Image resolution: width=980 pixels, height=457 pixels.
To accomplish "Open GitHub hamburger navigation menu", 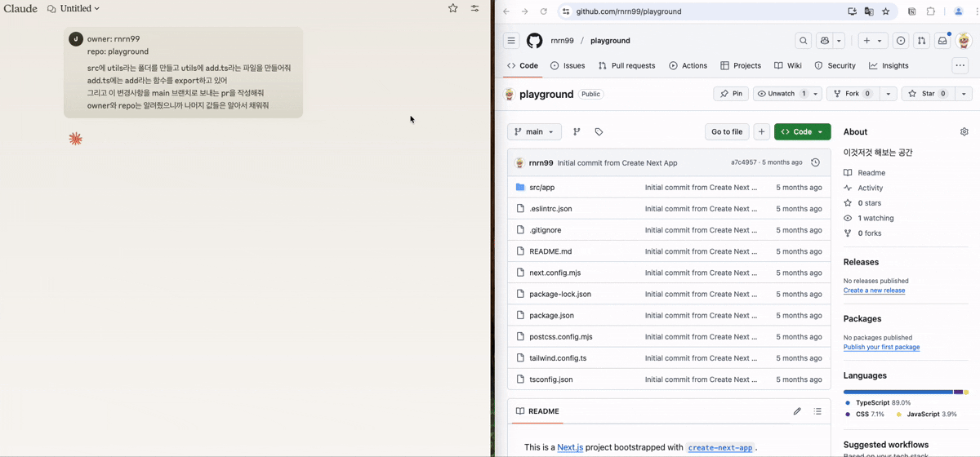I will click(x=511, y=41).
